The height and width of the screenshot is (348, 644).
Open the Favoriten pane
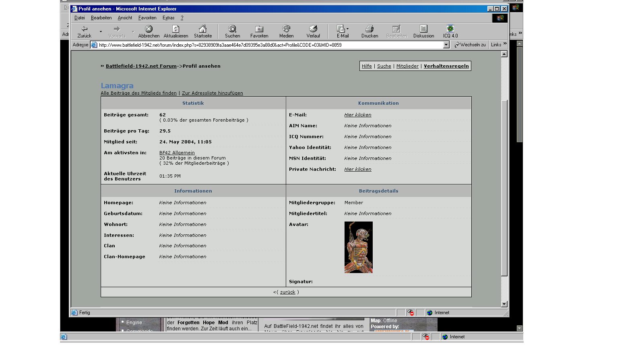click(x=259, y=31)
